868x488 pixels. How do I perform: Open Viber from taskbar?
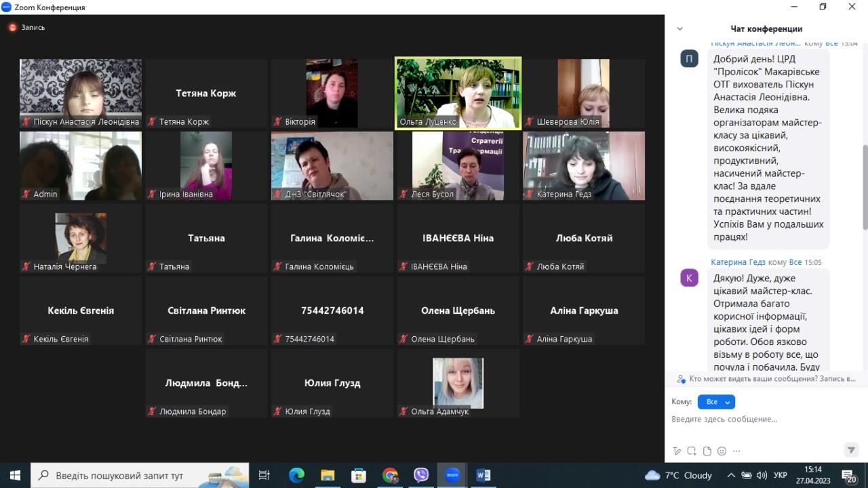pos(421,475)
